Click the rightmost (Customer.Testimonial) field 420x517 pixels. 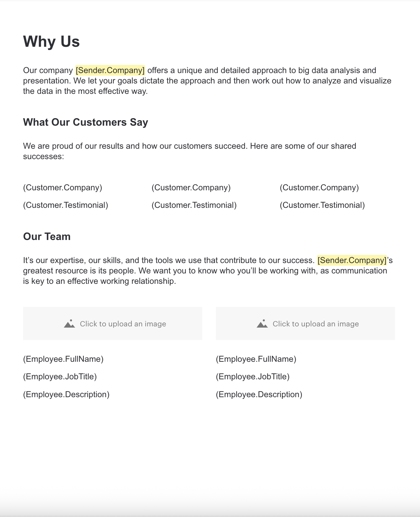coord(322,205)
